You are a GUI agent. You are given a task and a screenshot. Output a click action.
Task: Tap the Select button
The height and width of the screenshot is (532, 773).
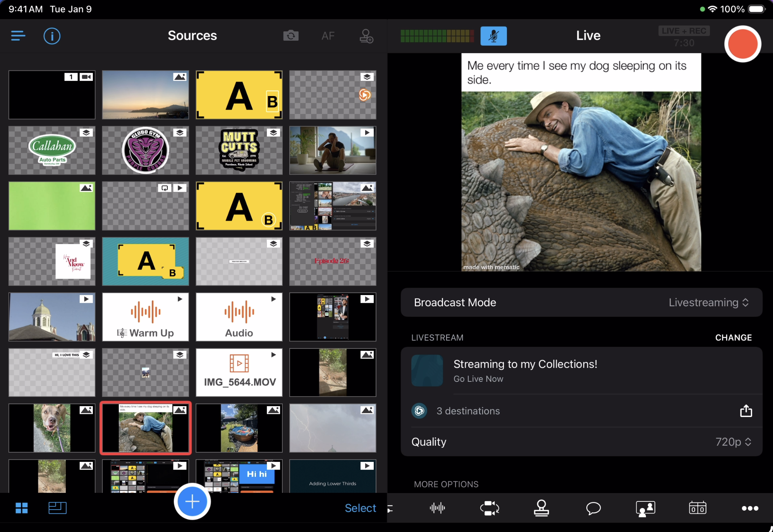pos(360,508)
